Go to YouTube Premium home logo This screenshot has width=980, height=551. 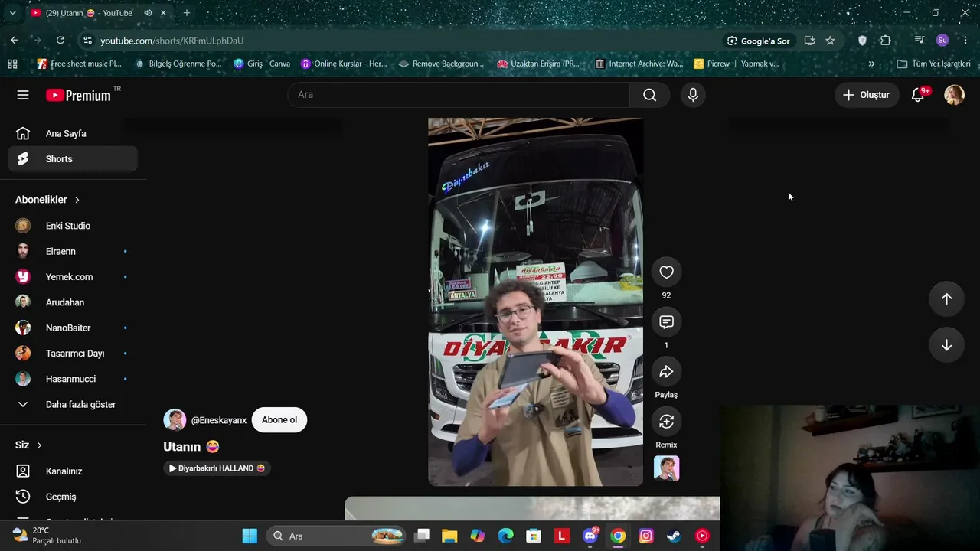[78, 95]
